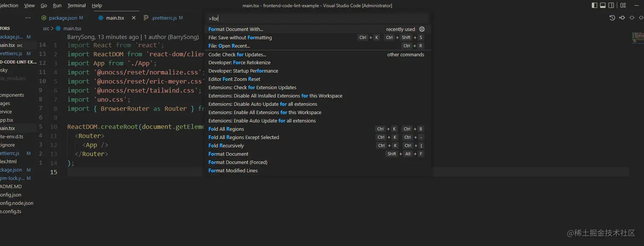Click line number 15 in the gutter
644x246 pixels.
54,172
